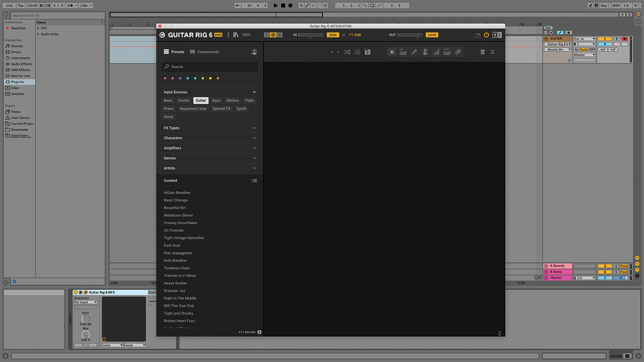Image resolution: width=644 pixels, height=362 pixels.
Task: Open the tuner tool icon
Action: [414, 52]
